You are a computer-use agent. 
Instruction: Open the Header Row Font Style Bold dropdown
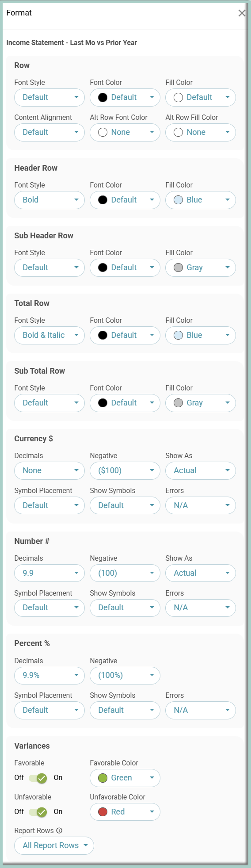(x=49, y=200)
